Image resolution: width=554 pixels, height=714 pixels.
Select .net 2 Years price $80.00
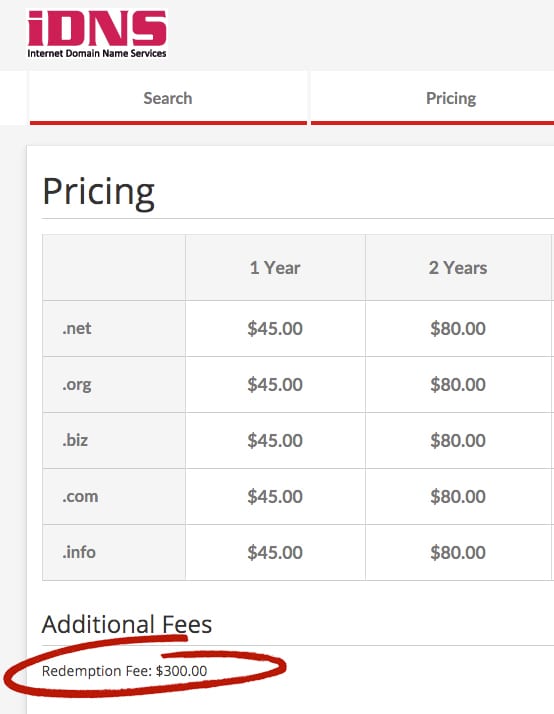pyautogui.click(x=457, y=328)
